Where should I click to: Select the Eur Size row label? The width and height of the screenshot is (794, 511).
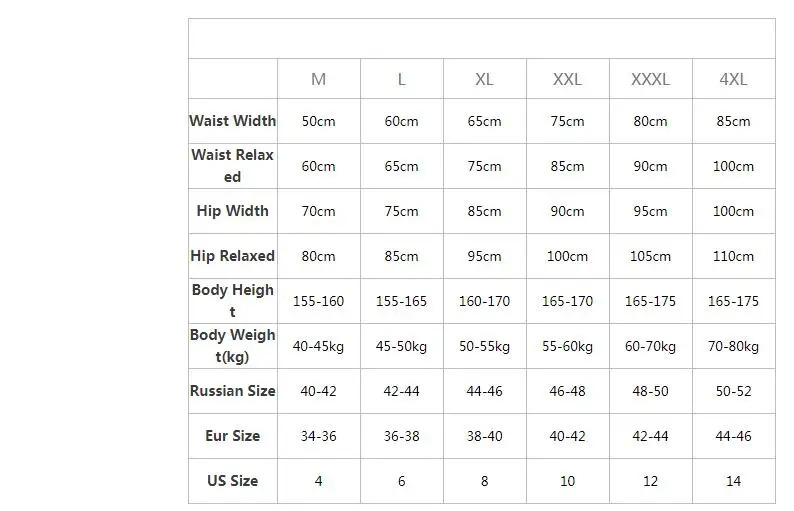coord(233,436)
